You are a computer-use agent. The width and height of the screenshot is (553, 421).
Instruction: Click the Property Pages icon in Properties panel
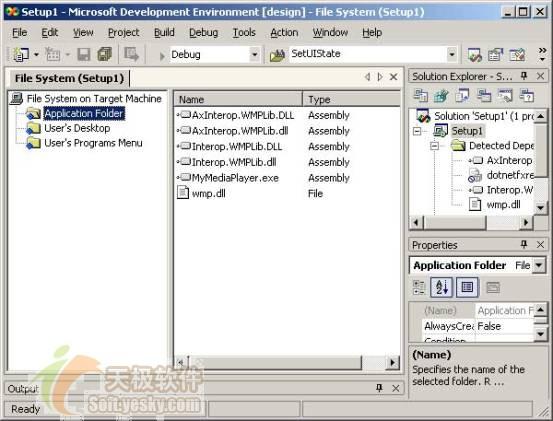click(x=493, y=287)
